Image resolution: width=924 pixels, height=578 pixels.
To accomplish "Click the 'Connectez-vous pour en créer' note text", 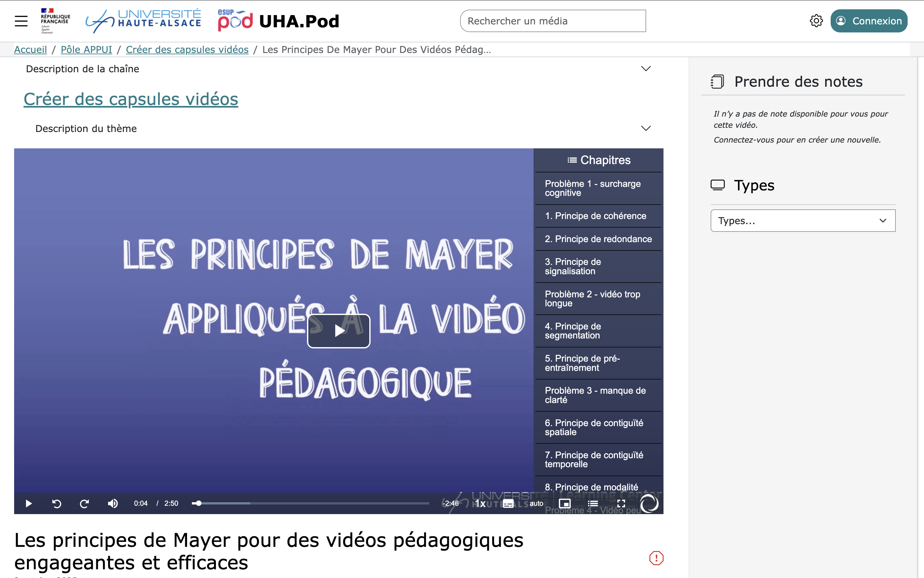I will click(x=797, y=140).
